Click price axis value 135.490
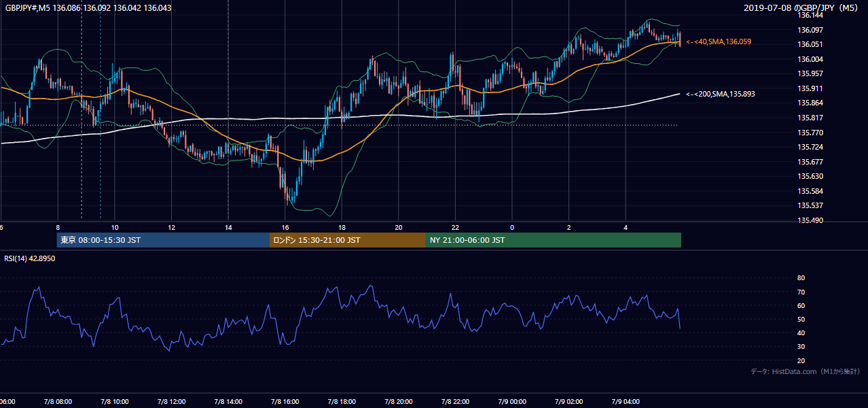868x408 pixels. click(x=810, y=220)
